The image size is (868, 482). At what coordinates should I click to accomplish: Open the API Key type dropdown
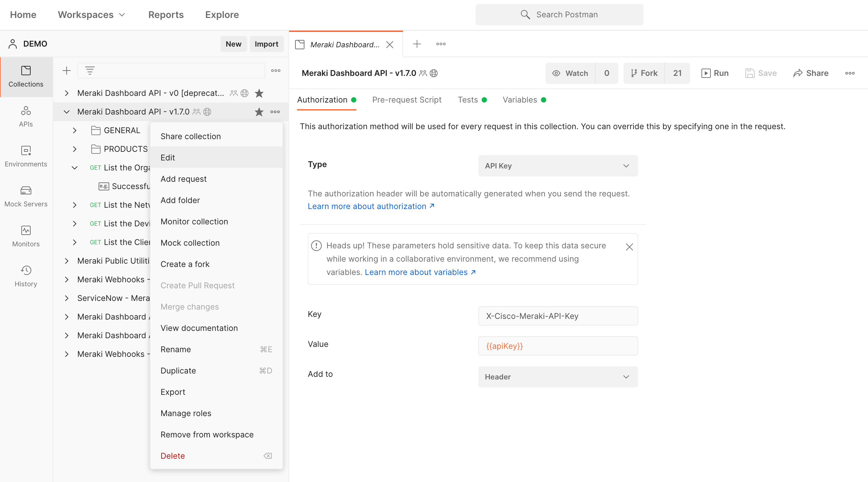click(x=558, y=166)
